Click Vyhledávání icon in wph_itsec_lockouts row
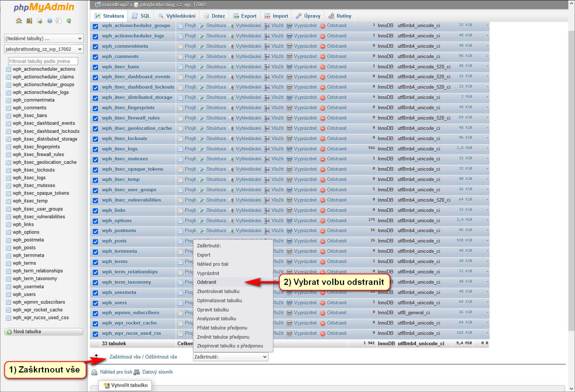575x392 pixels. coord(232,139)
